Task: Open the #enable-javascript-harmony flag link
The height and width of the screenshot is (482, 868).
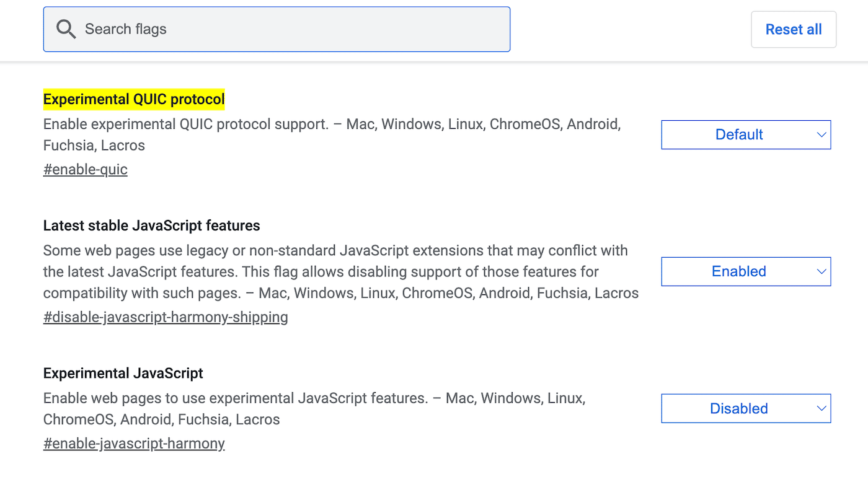Action: tap(133, 443)
